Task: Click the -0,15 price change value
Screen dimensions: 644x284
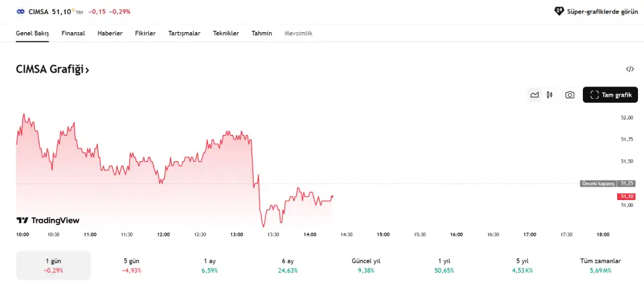Action: click(97, 11)
